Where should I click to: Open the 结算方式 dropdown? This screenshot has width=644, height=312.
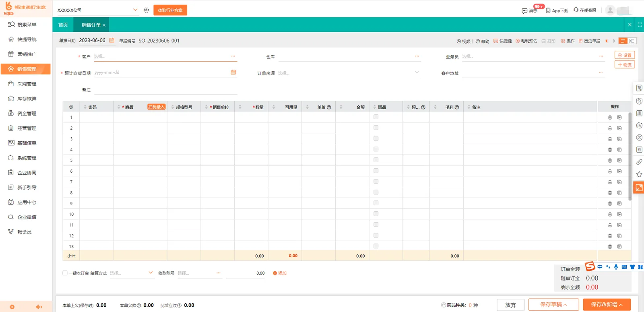click(x=132, y=273)
